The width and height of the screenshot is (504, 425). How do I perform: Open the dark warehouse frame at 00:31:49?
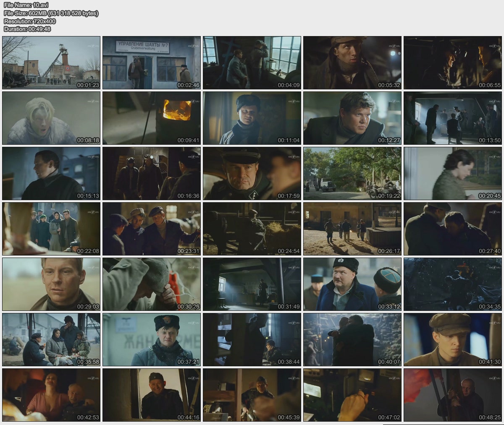click(252, 284)
